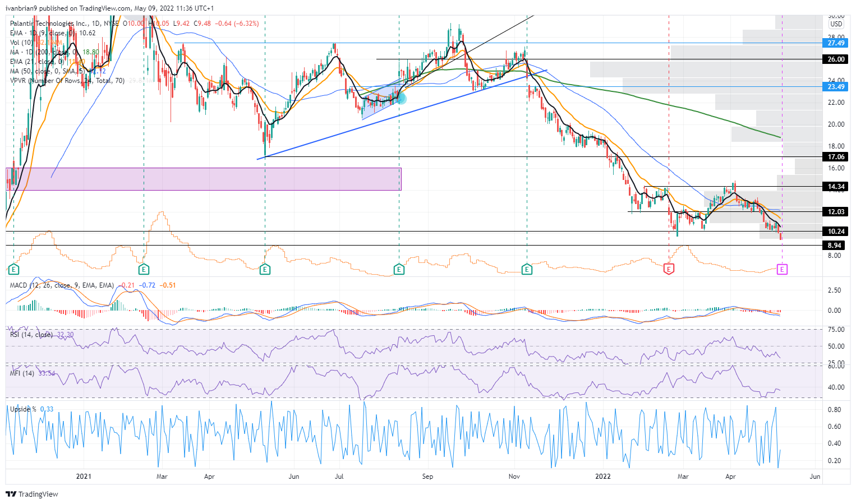Image resolution: width=856 pixels, height=504 pixels.
Task: Select the EMA (21, close, 0) legend
Action: coord(36,62)
